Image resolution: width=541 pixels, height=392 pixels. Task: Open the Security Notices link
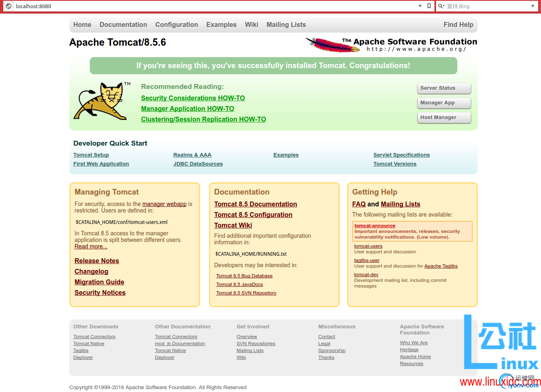tap(100, 292)
